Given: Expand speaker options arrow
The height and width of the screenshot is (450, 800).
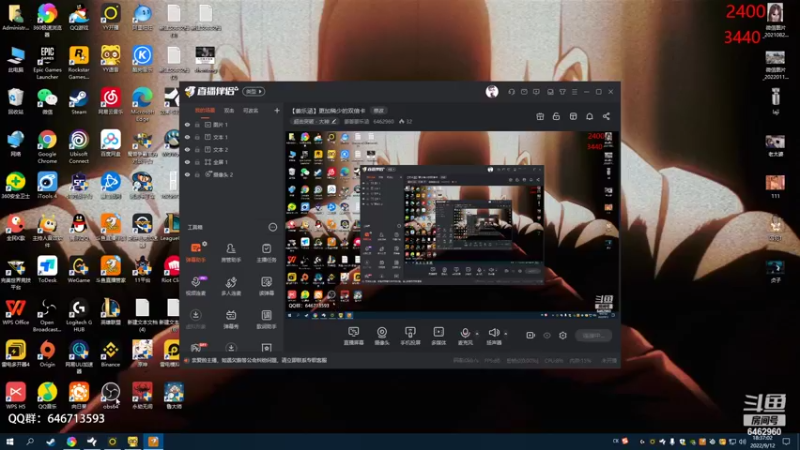Looking at the screenshot, I should click(506, 334).
